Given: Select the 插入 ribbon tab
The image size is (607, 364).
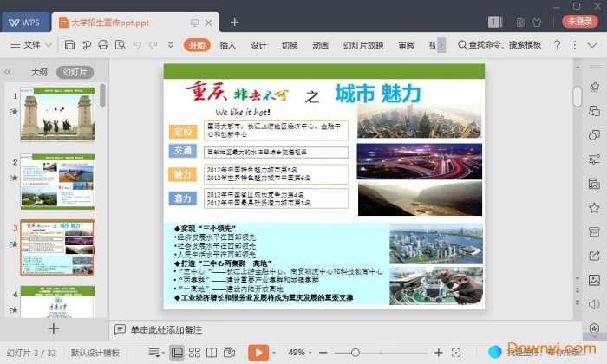Looking at the screenshot, I should 227,45.
